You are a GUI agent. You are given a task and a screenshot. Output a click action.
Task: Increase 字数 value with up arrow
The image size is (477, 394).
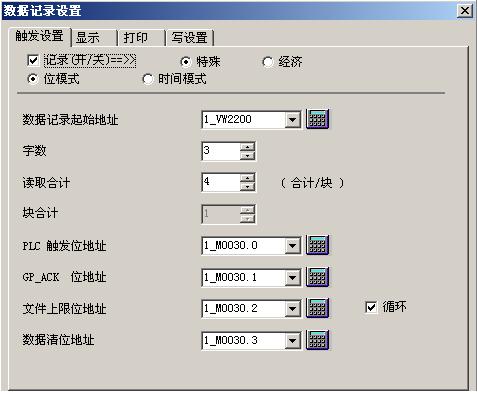[247, 147]
